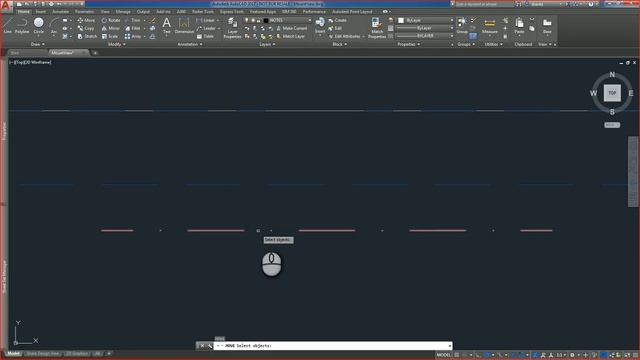Expand the Layers panel
640x360 pixels.
coord(267,44)
